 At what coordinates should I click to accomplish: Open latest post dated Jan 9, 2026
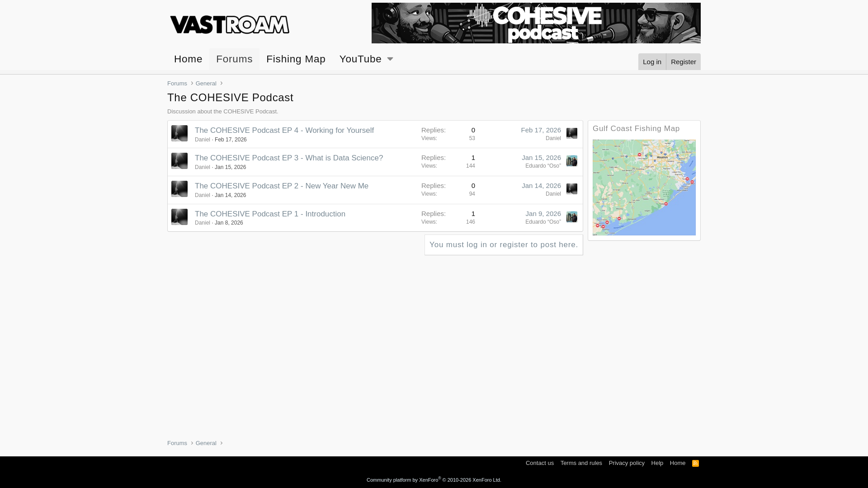(x=543, y=213)
